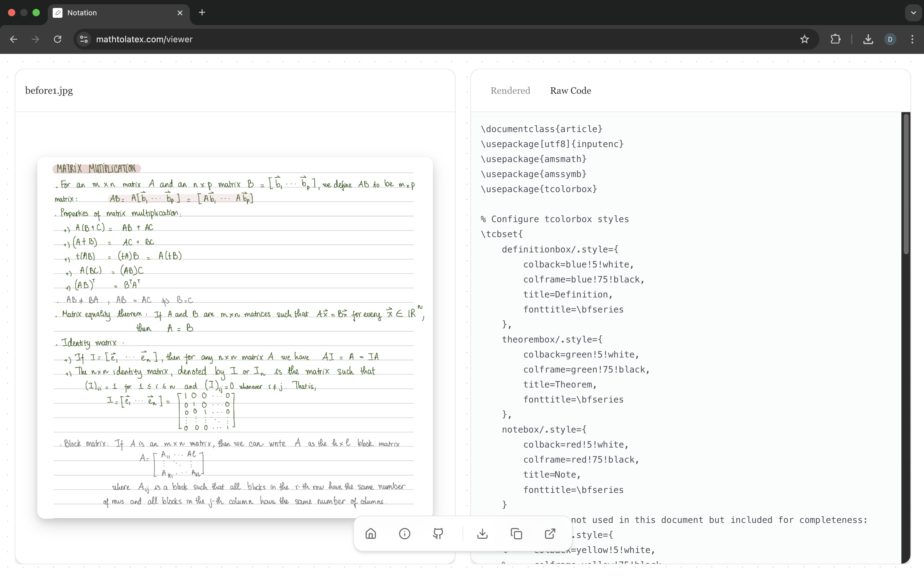Screen dimensions: 924x579
Task: Open Chrome downloads icon in browser toolbar
Action: 868,39
